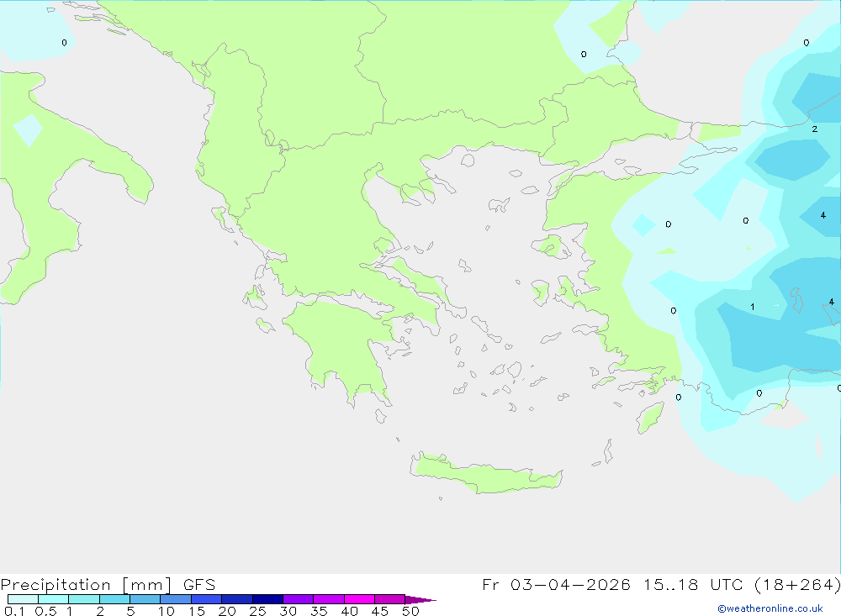Click the 30–35 mm violet legend swatch

pos(299,599)
